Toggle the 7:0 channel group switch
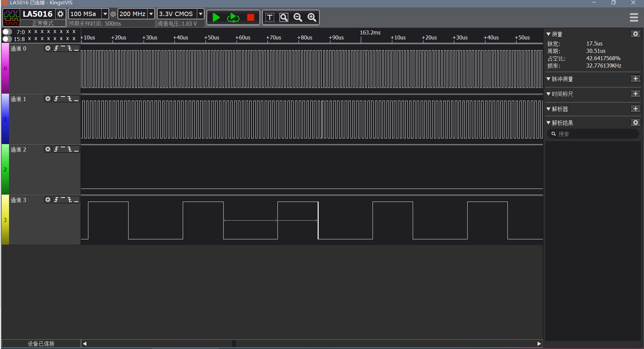Image resolution: width=644 pixels, height=349 pixels. tap(7, 32)
